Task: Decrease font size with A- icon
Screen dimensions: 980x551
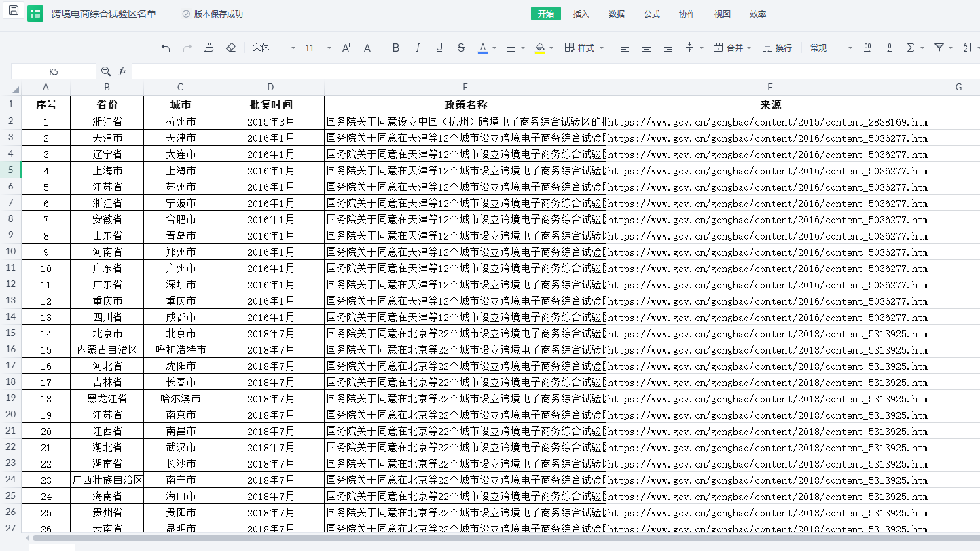Action: coord(368,47)
